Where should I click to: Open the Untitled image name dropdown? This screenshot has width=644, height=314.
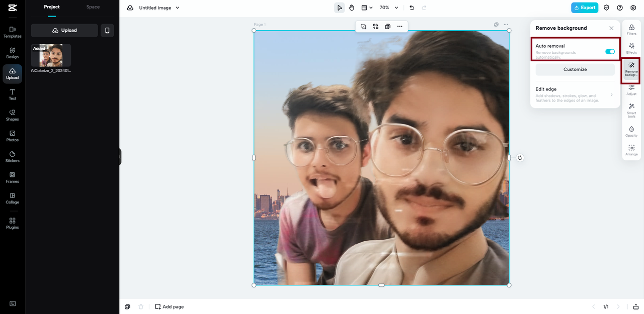159,8
